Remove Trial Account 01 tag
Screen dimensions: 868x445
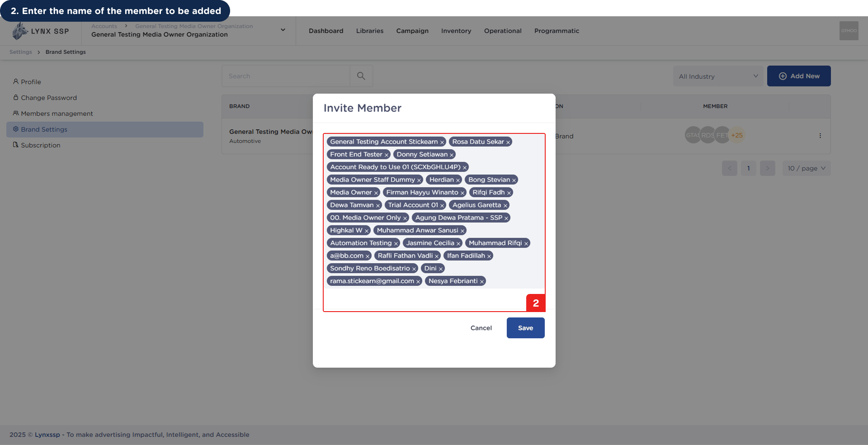click(x=442, y=205)
